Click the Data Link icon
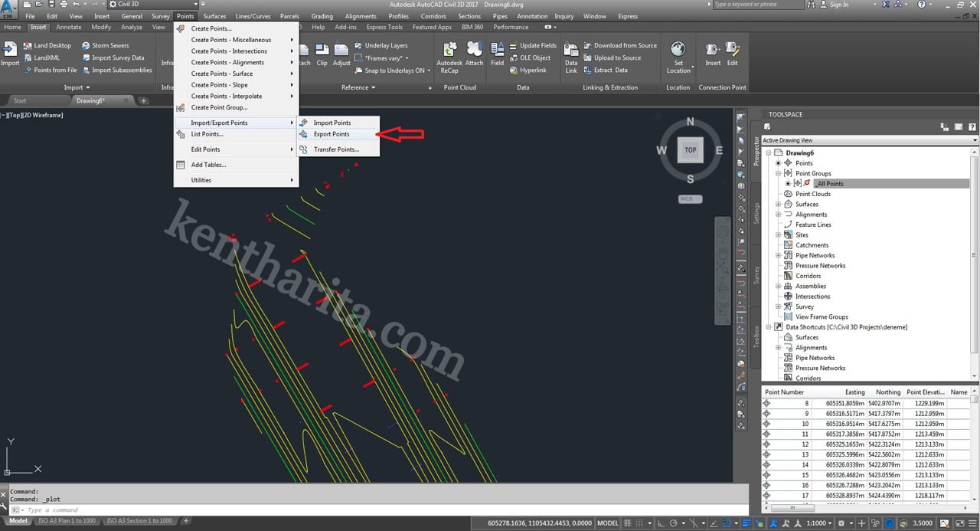Viewport: 980px width, 531px height. (x=571, y=49)
